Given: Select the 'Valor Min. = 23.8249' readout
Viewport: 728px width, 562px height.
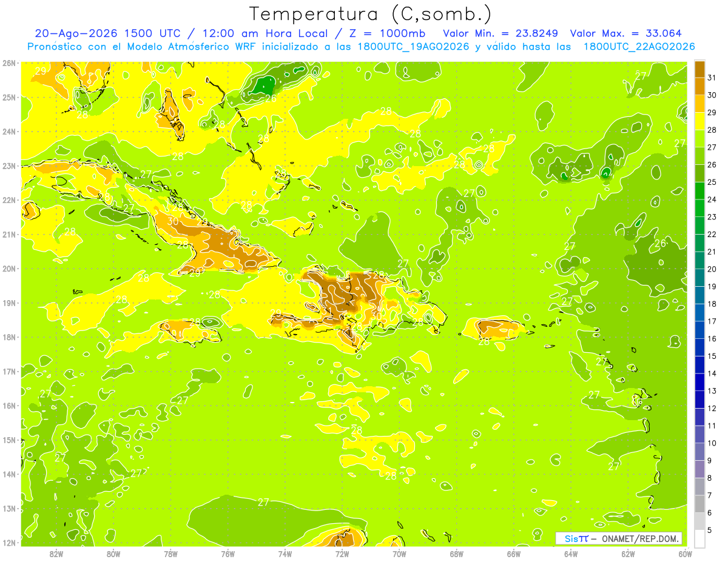Looking at the screenshot, I should [x=501, y=33].
